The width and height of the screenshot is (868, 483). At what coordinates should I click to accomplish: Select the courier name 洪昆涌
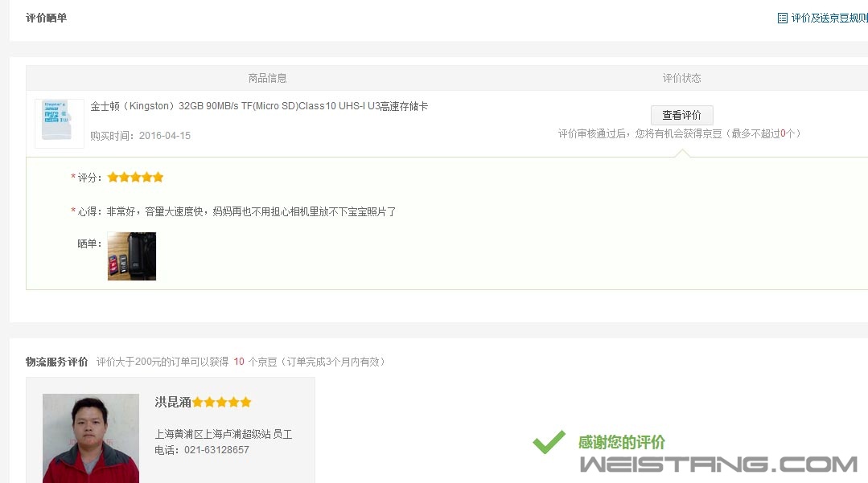173,402
